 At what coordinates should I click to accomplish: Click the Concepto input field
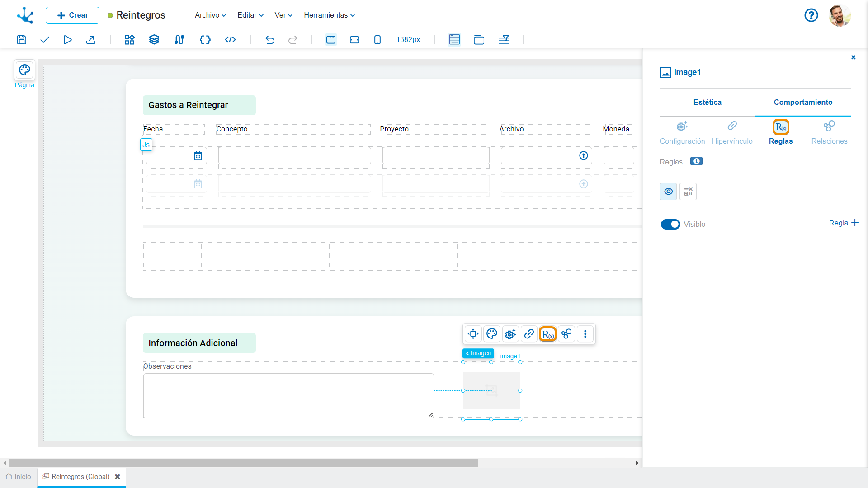[x=295, y=155]
